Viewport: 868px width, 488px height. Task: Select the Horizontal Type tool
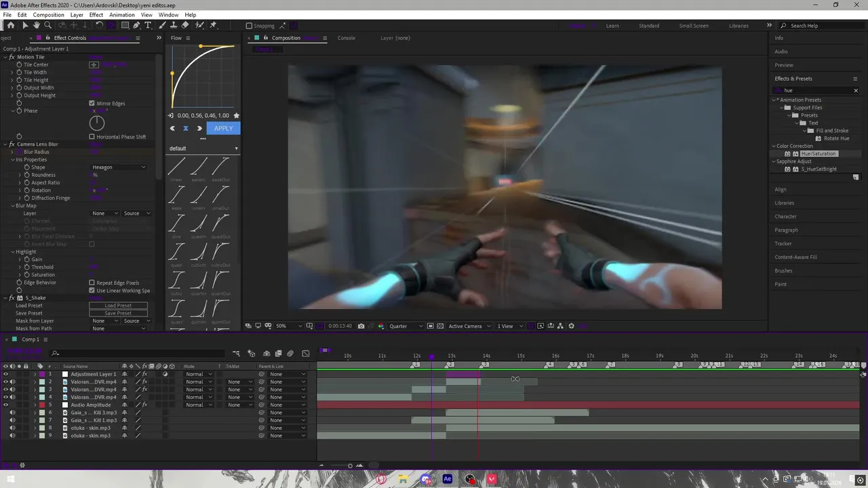click(148, 25)
